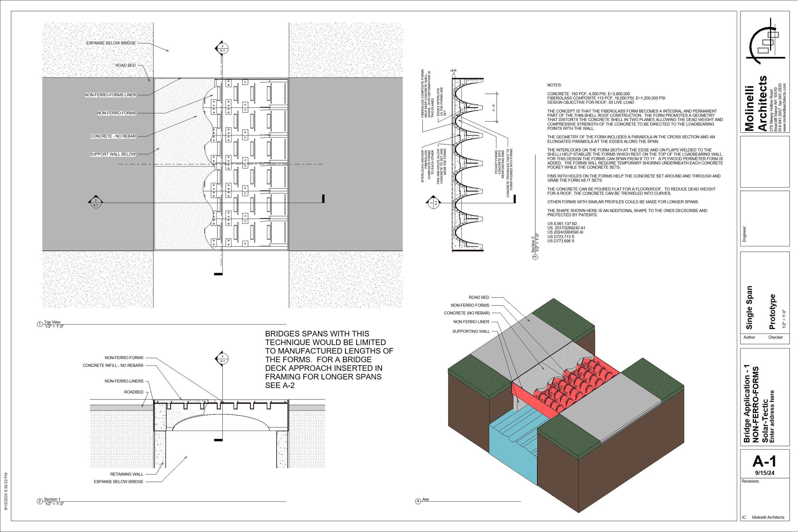
Task: Click the large 'A-1' sheet number
Action: pyautogui.click(x=764, y=462)
